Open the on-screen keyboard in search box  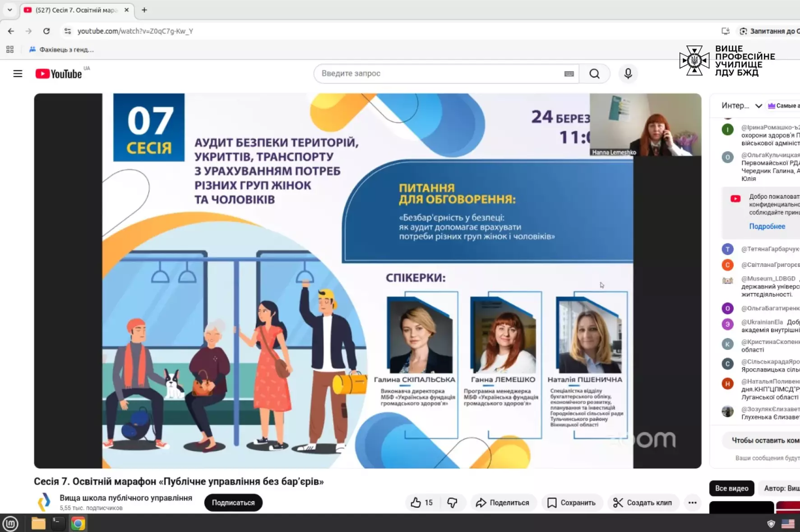[x=569, y=73]
